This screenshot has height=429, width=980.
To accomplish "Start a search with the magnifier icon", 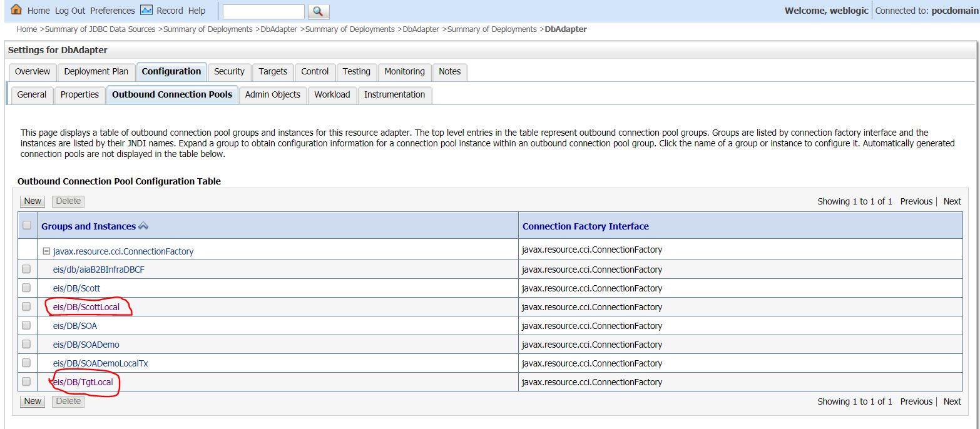I will point(318,11).
